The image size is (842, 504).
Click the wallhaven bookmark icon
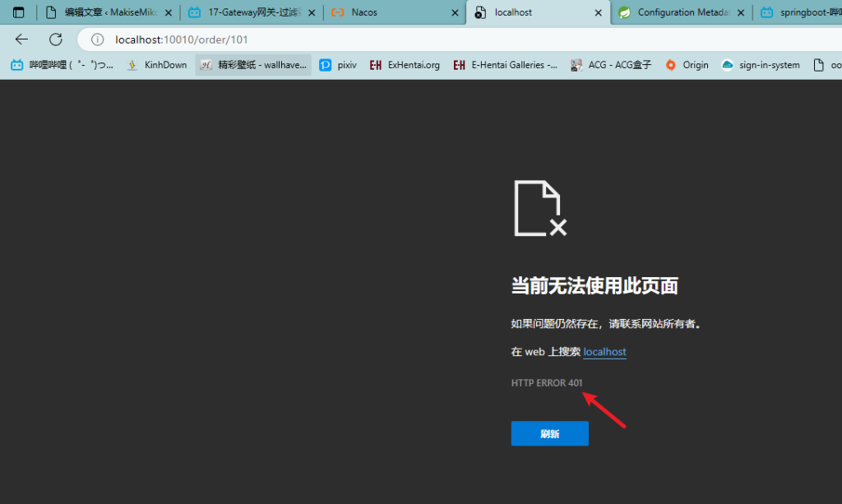click(206, 65)
